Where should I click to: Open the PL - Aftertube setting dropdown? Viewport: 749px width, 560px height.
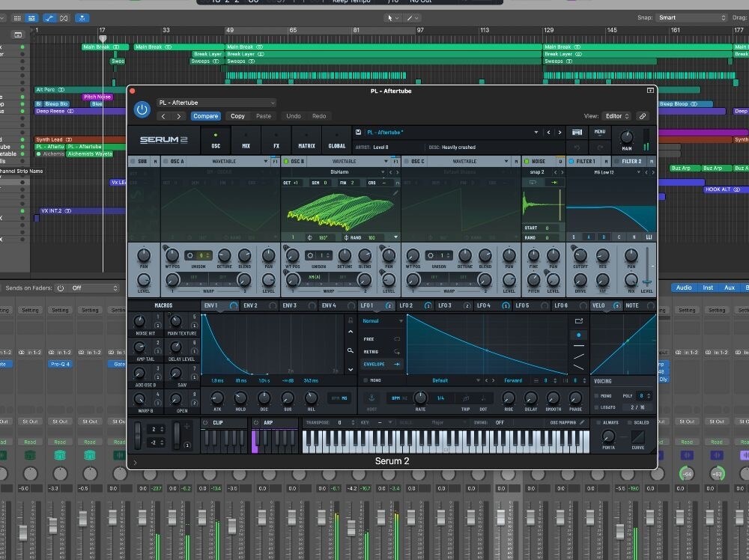tap(216, 103)
